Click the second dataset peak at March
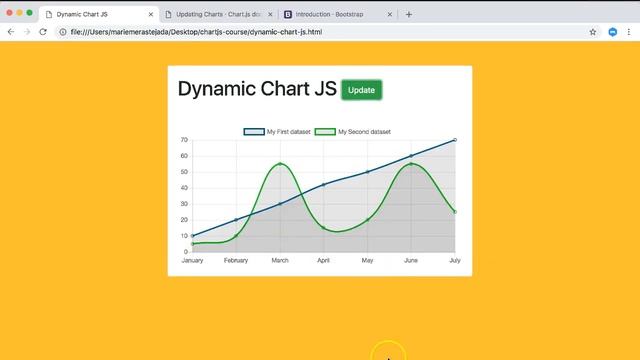This screenshot has width=640, height=360. coord(280,164)
